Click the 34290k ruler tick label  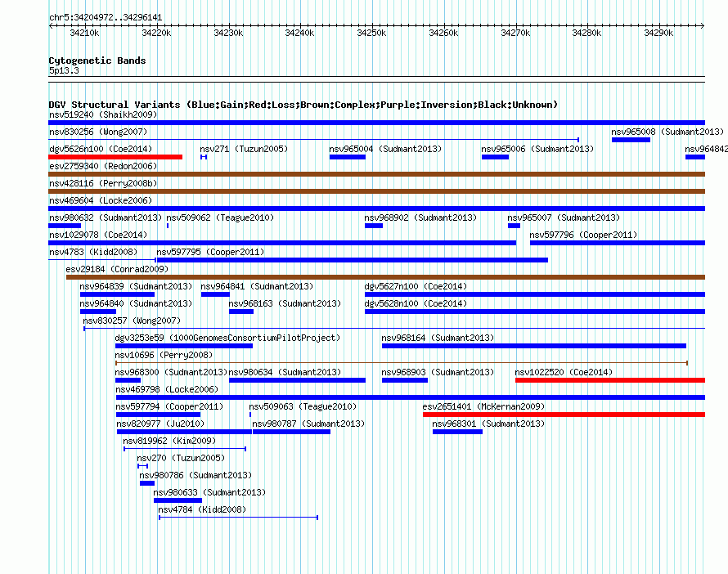click(x=658, y=33)
